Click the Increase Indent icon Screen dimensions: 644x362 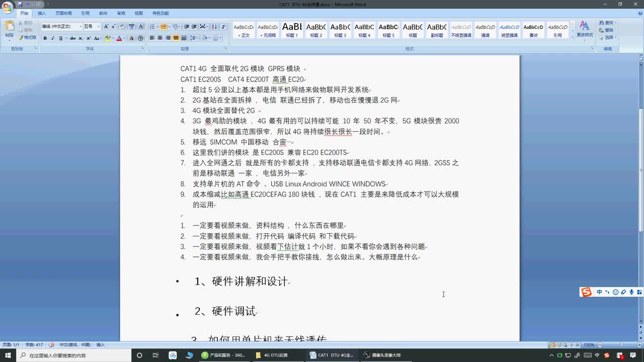tap(194, 26)
